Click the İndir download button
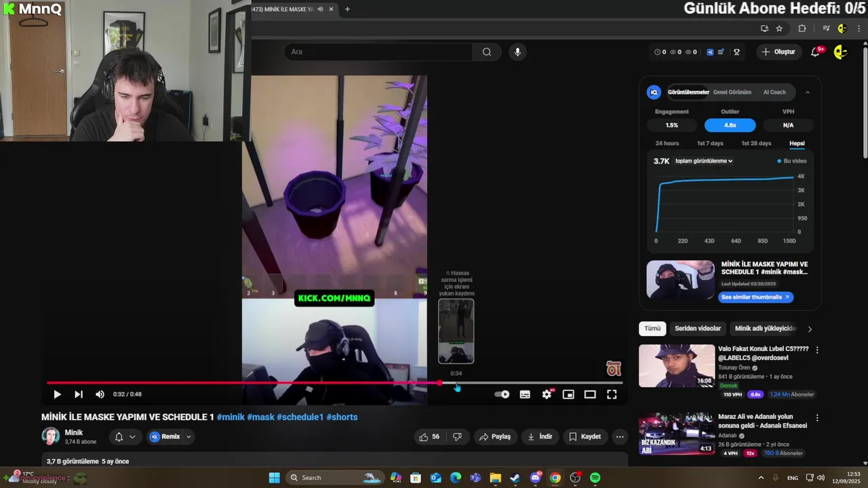The width and height of the screenshot is (868, 488). [540, 437]
